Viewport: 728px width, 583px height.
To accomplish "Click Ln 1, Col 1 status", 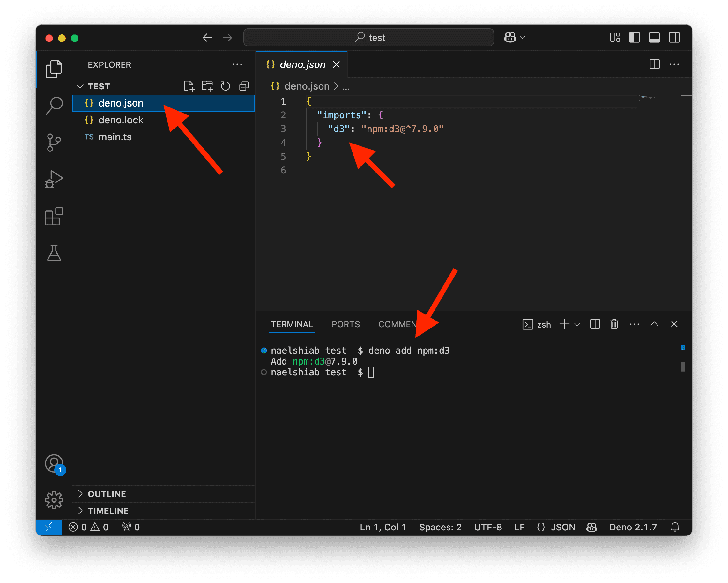I will (x=383, y=527).
